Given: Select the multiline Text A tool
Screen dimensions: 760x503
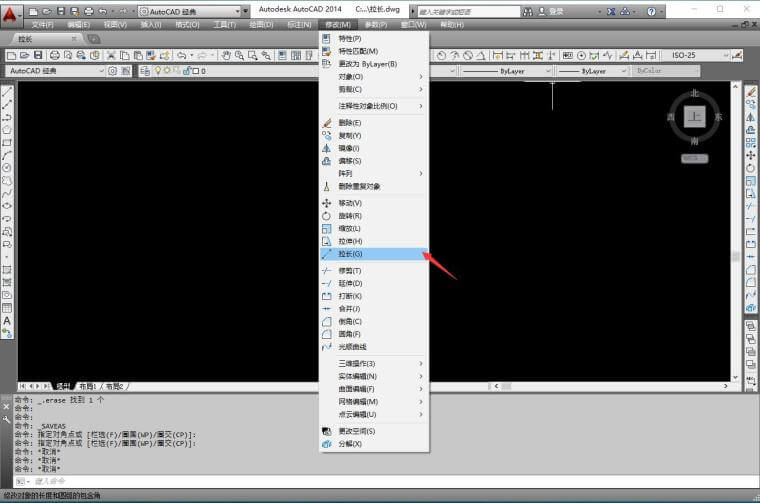Looking at the screenshot, I should [7, 321].
